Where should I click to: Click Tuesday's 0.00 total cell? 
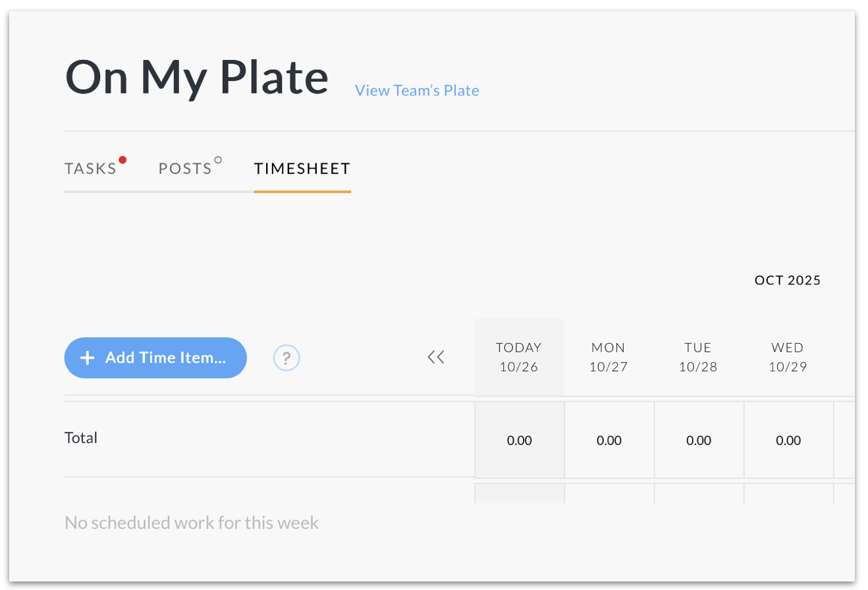tap(699, 441)
